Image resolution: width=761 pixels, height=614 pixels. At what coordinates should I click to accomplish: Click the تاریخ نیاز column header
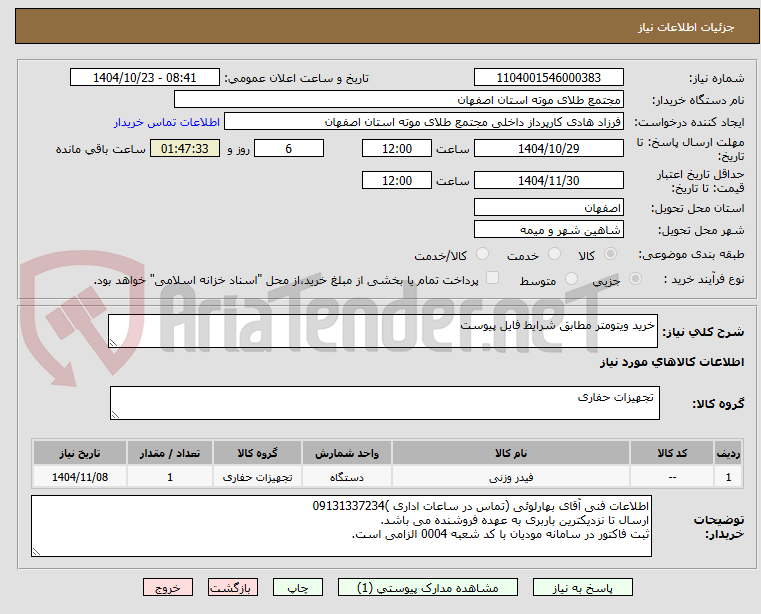pyautogui.click(x=80, y=453)
